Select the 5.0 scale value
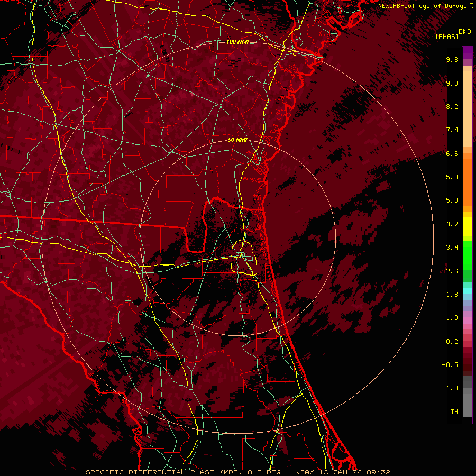The height and width of the screenshot is (476, 476). (x=452, y=200)
